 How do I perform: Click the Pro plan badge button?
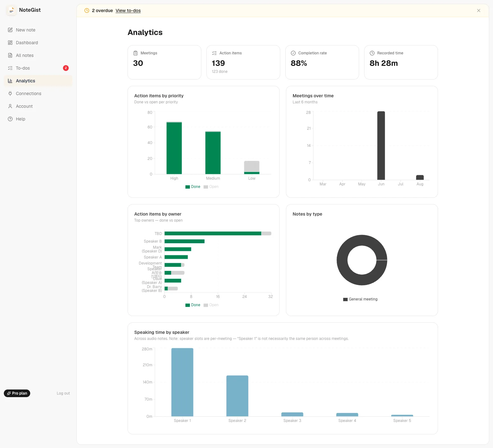(x=17, y=393)
